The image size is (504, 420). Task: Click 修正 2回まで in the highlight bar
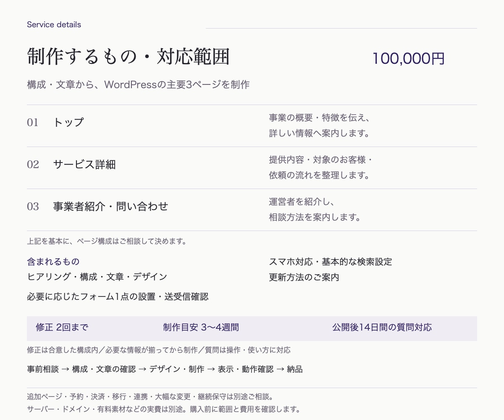62,327
